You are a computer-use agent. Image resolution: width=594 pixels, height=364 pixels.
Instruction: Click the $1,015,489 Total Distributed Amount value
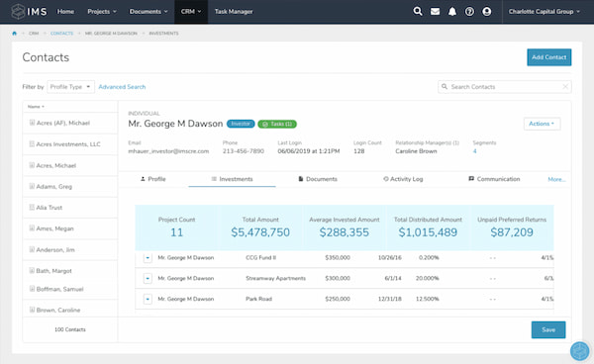[x=428, y=232]
